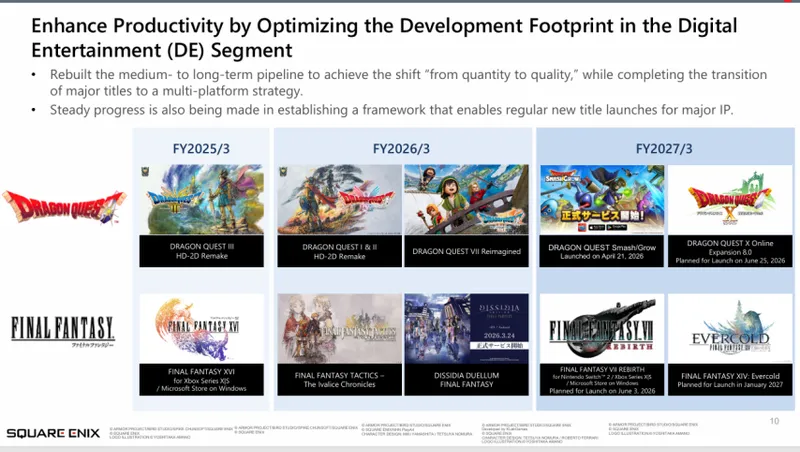Screen dimensions: 800x452
Task: Click the 'DRAGON QUEST I & II HD-2D Remake' caption
Action: (x=339, y=251)
